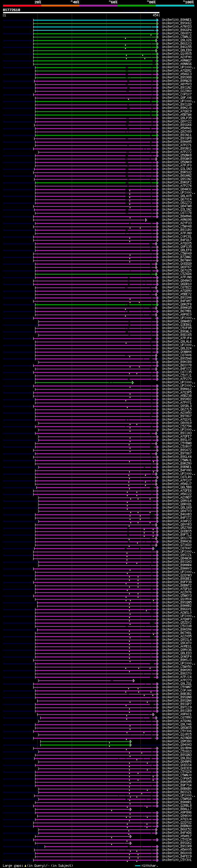
Task: Select hit label UniRef100_A7NYD3
Action: click(x=176, y=27)
